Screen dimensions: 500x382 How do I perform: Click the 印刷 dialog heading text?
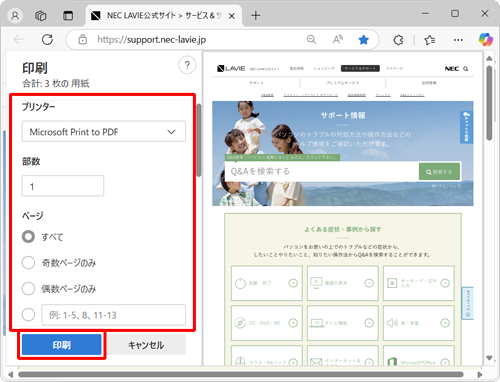(35, 68)
